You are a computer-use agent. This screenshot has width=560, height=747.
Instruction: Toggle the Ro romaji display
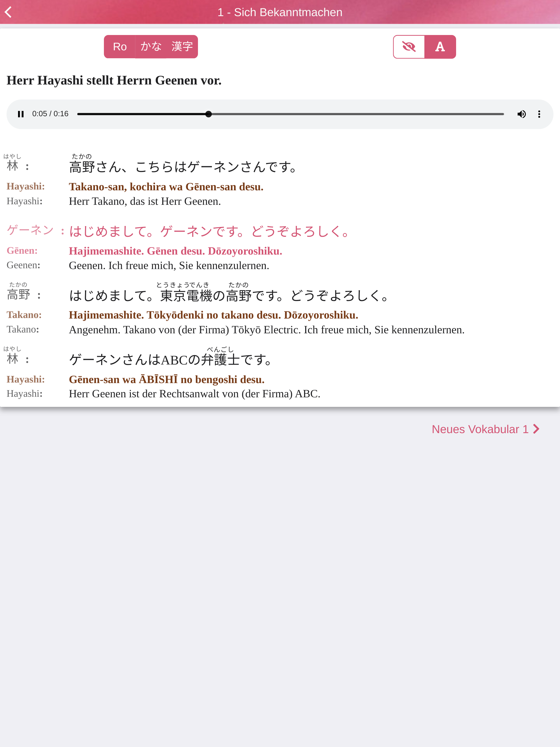(119, 46)
